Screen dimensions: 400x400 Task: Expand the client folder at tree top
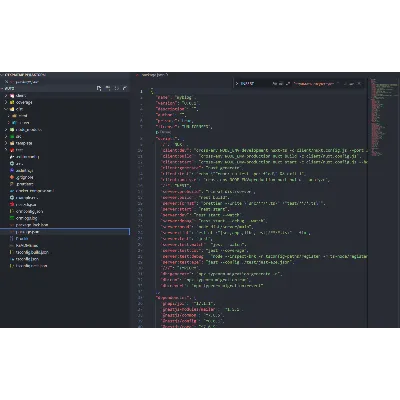point(6,96)
